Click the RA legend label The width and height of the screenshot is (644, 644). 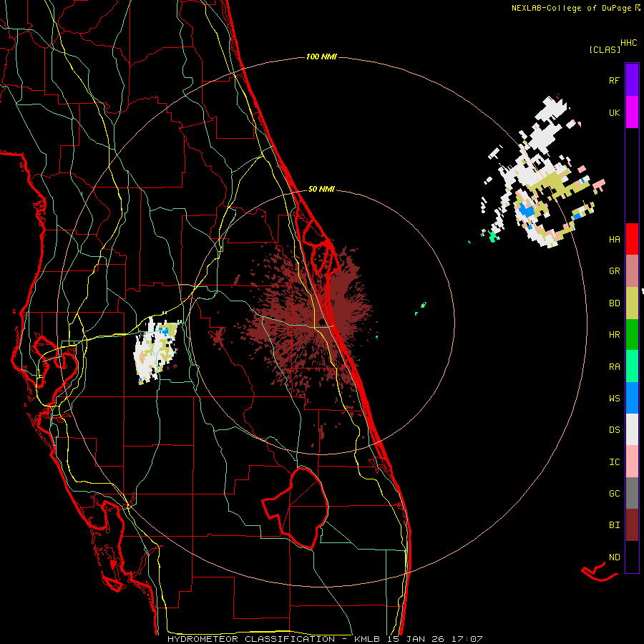(x=614, y=367)
